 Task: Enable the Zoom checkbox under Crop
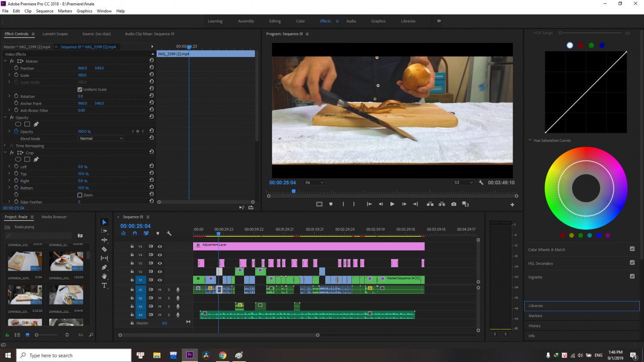coord(80,195)
